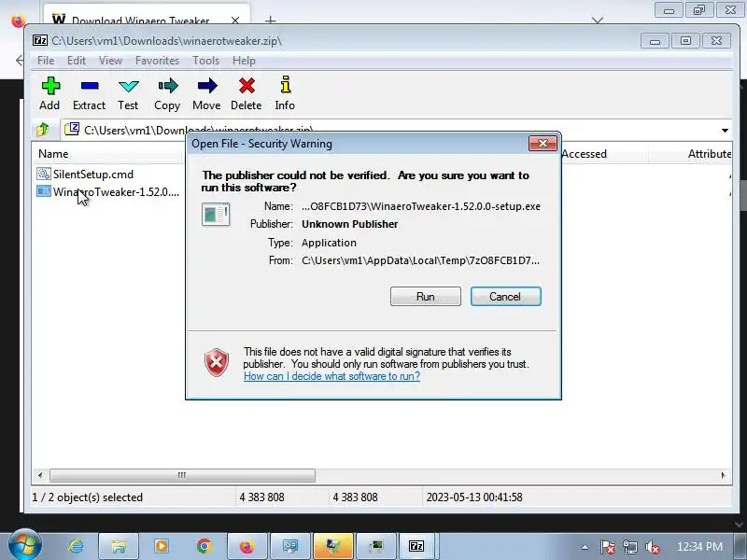Switch to 7-Zip taskbar button

[417, 546]
